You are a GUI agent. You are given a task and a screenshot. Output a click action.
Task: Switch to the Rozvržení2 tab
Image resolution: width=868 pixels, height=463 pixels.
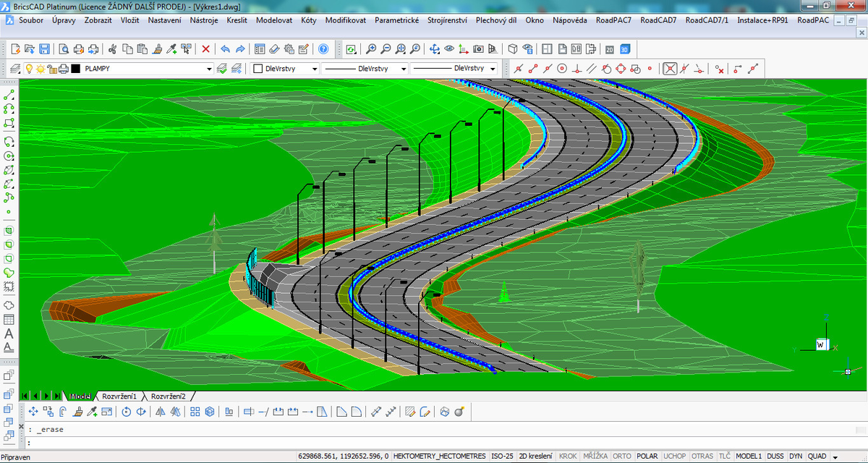169,396
